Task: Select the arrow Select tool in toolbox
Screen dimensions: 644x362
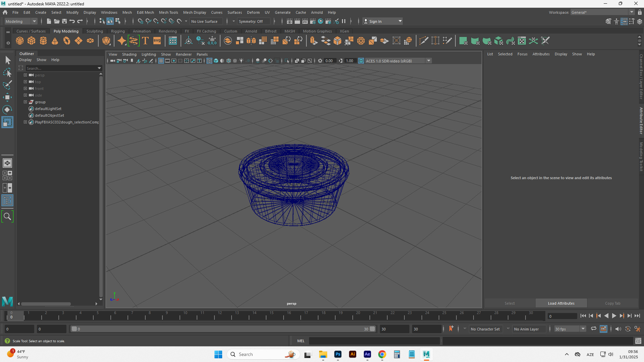Action: point(7,60)
